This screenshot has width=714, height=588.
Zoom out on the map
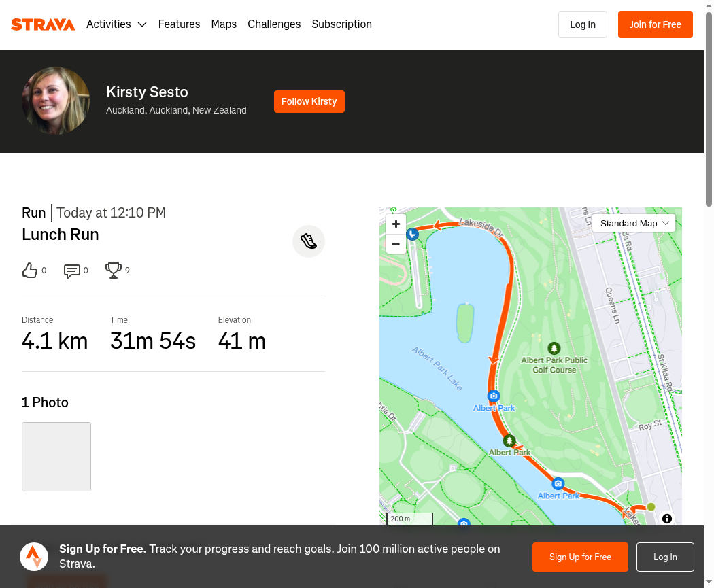pyautogui.click(x=396, y=244)
